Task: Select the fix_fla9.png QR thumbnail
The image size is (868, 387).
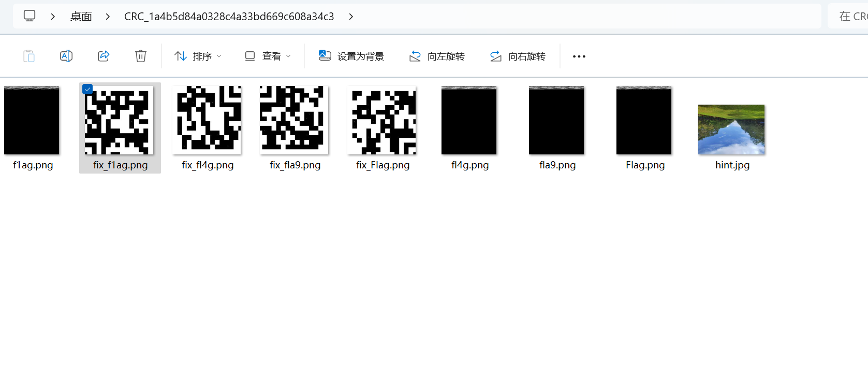Action: [294, 120]
